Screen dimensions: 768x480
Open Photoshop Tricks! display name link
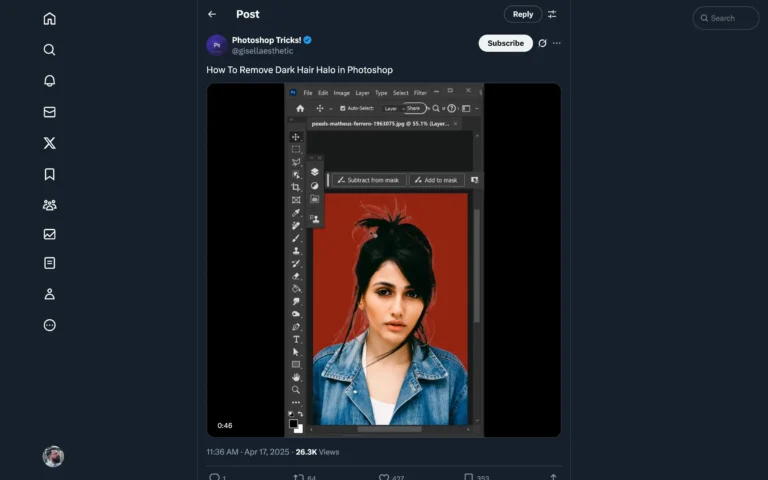pos(266,40)
